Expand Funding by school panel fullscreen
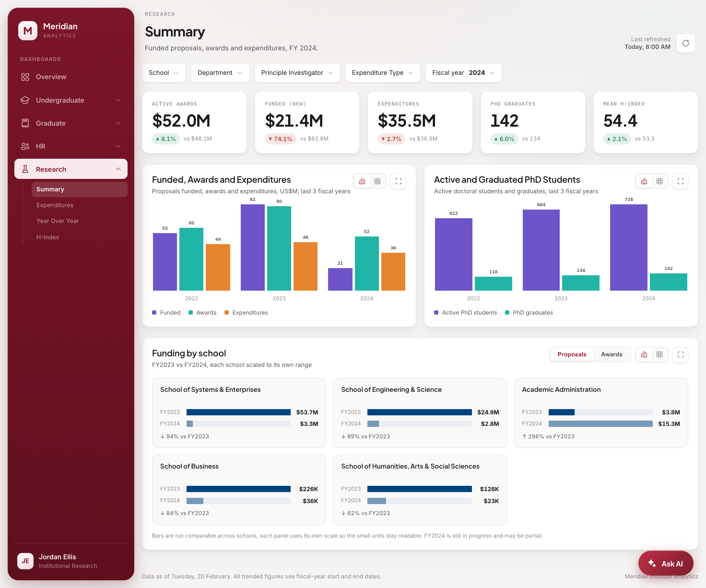This screenshot has width=706, height=588. [x=680, y=354]
